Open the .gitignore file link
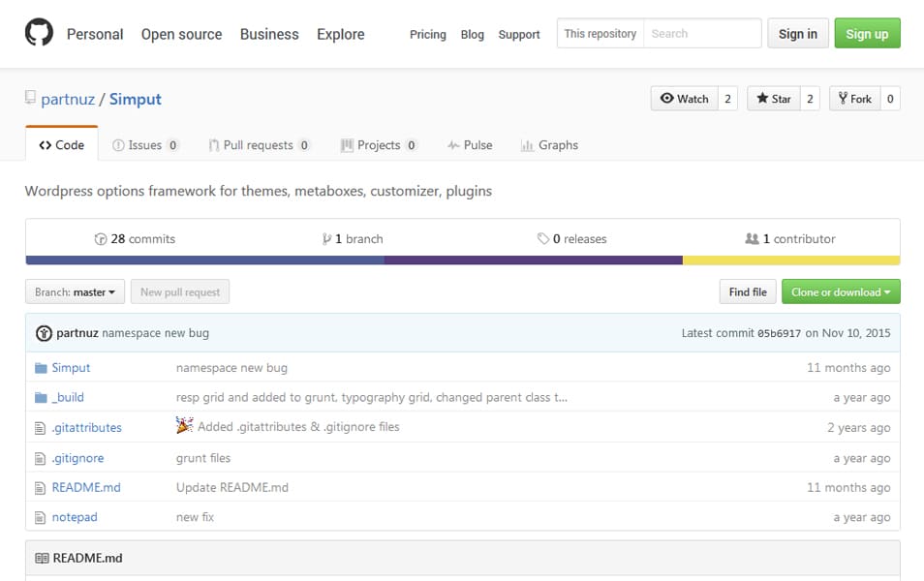 [77, 458]
